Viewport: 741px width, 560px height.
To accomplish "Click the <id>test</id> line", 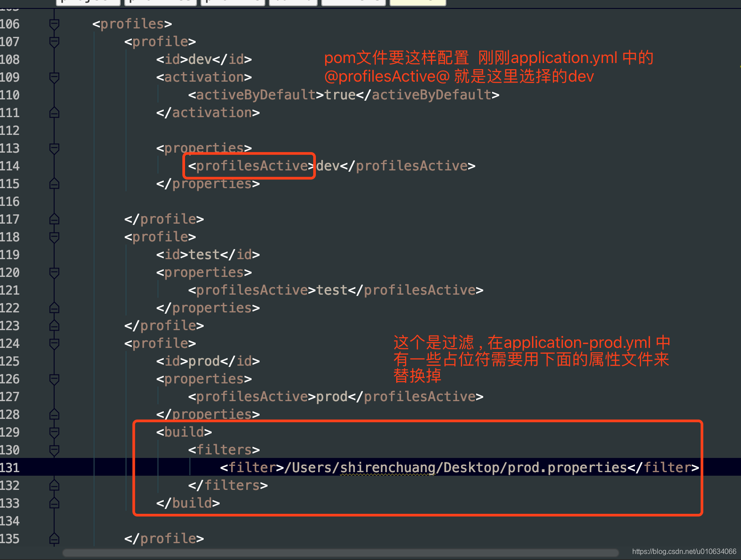I will tap(208, 255).
